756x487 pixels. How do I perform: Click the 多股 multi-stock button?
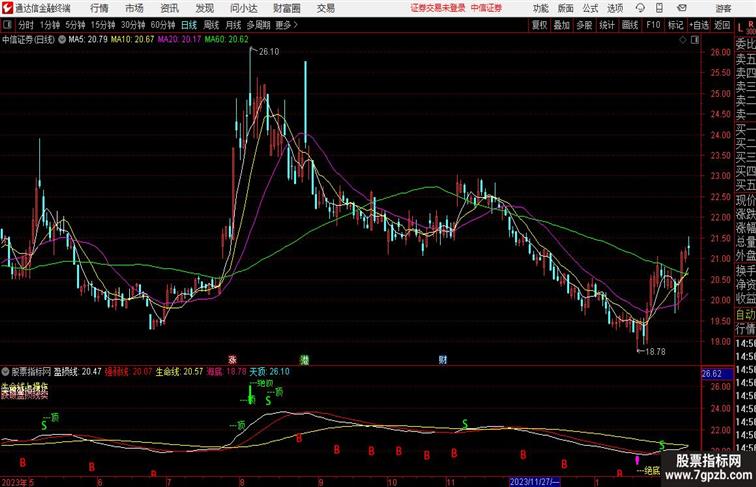tap(584, 25)
